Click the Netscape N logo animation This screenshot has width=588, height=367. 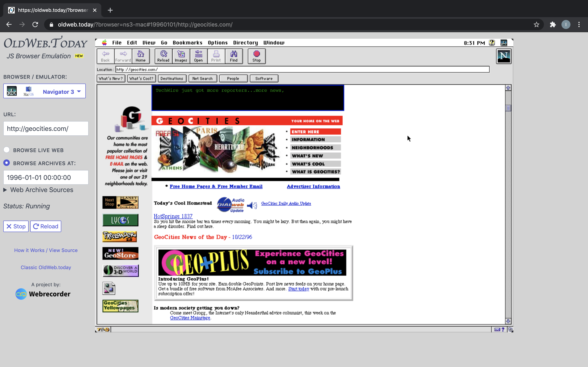504,56
